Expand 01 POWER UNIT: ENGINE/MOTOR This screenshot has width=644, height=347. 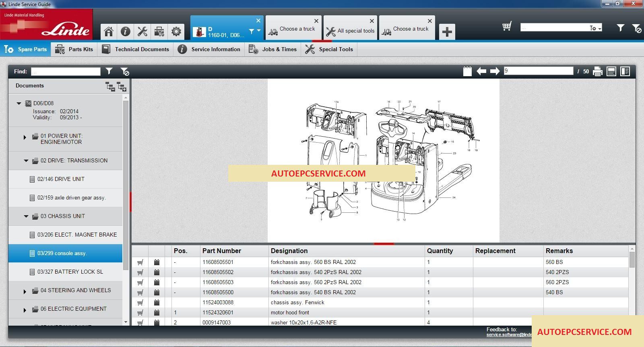[25, 137]
